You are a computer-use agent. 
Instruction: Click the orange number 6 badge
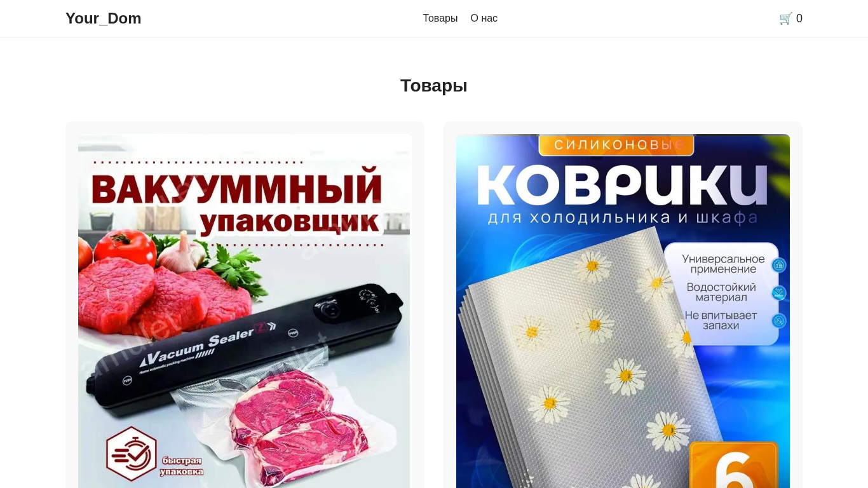pyautogui.click(x=734, y=465)
